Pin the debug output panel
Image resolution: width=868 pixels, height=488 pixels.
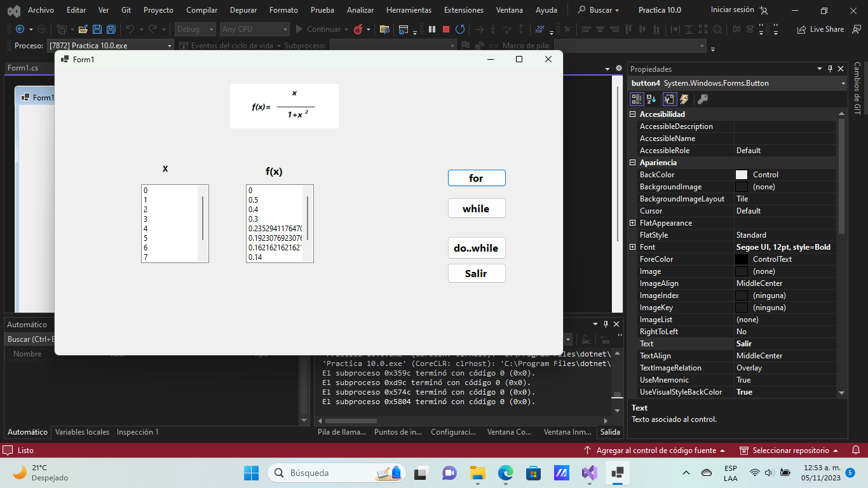click(605, 323)
